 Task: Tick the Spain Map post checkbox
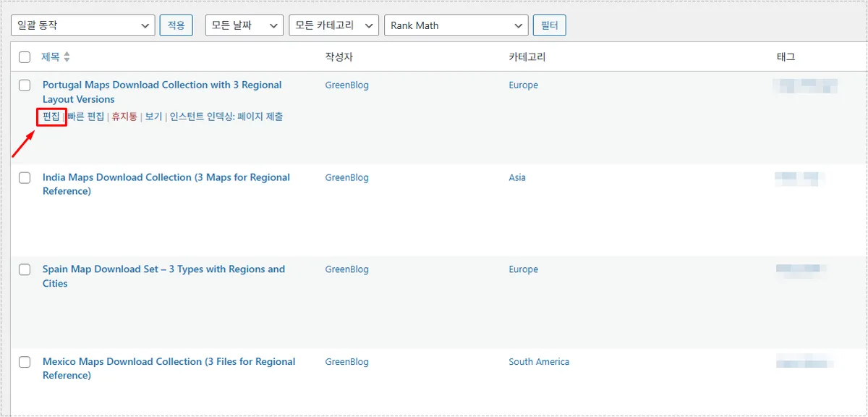25,269
